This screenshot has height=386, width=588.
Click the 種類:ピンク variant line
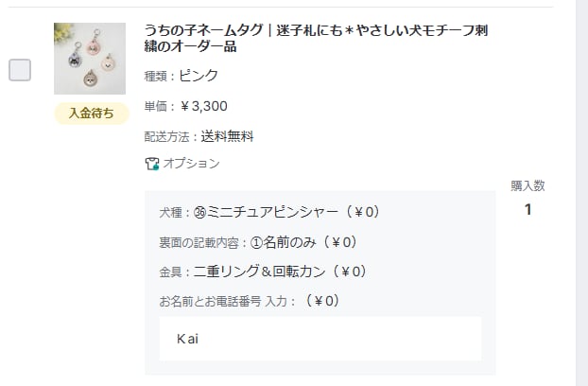[182, 76]
